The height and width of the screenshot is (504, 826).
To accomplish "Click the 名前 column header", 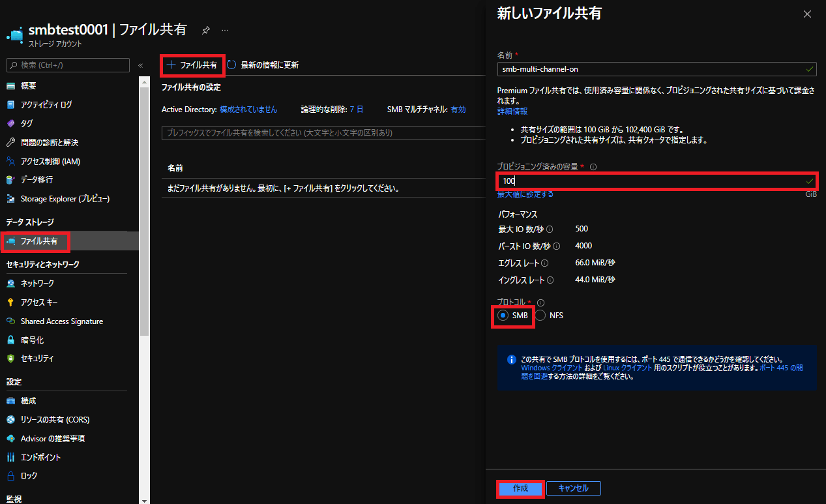I will 175,168.
